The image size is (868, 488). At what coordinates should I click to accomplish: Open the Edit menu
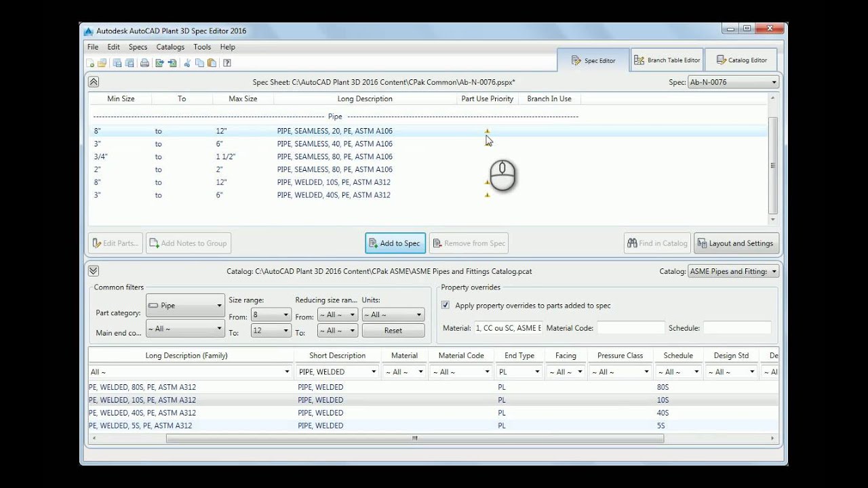(113, 47)
